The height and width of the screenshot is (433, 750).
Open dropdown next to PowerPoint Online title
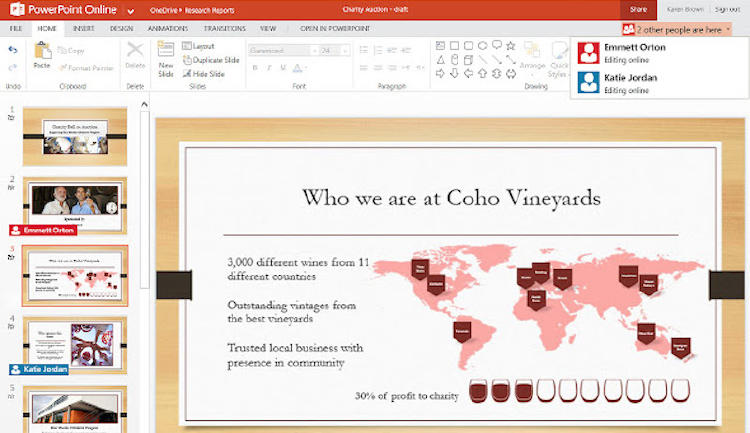click(x=130, y=9)
